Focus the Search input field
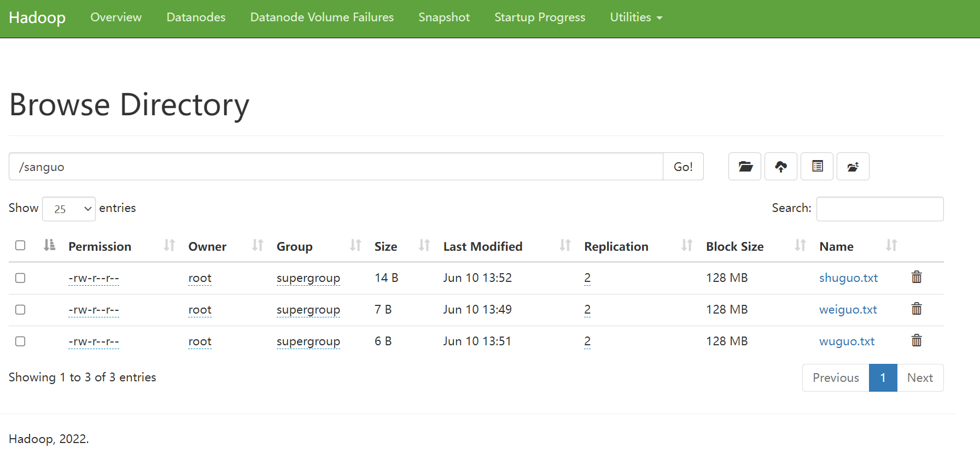Viewport: 980px width, 460px height. click(x=879, y=209)
